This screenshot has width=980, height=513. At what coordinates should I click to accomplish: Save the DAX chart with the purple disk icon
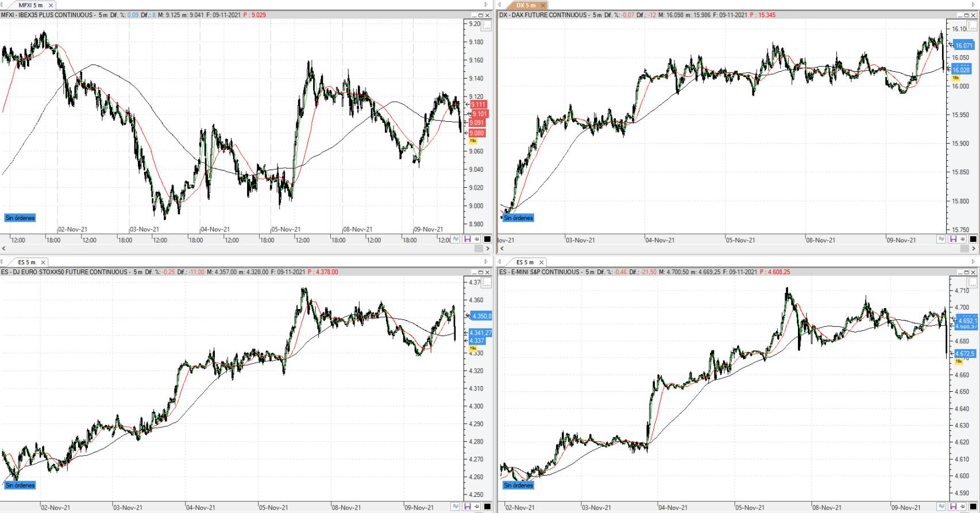[x=953, y=239]
